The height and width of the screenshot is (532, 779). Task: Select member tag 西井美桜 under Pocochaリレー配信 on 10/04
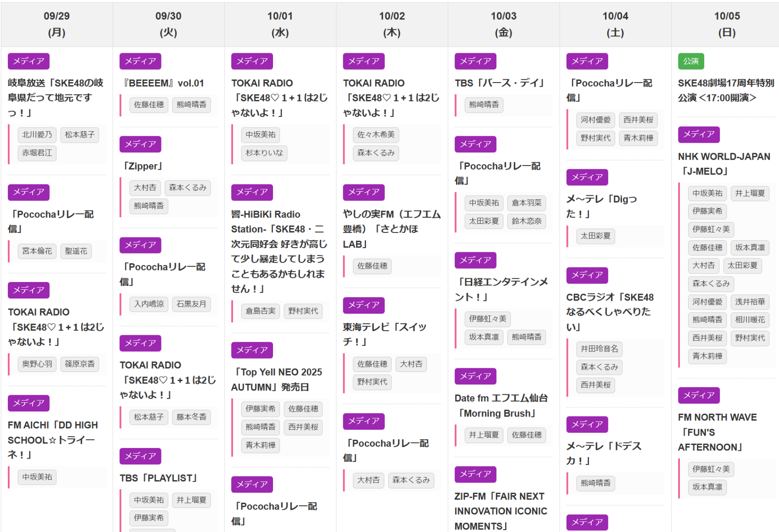tap(638, 120)
